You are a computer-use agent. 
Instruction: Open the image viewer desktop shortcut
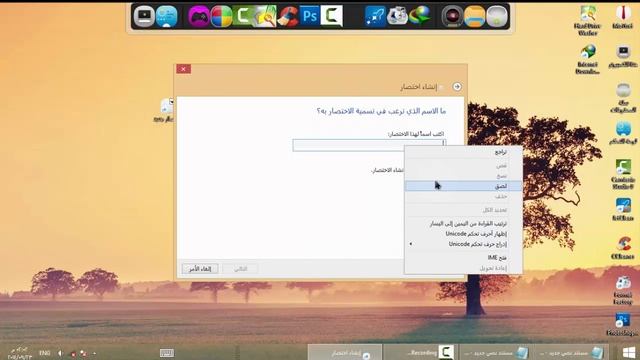(x=588, y=20)
